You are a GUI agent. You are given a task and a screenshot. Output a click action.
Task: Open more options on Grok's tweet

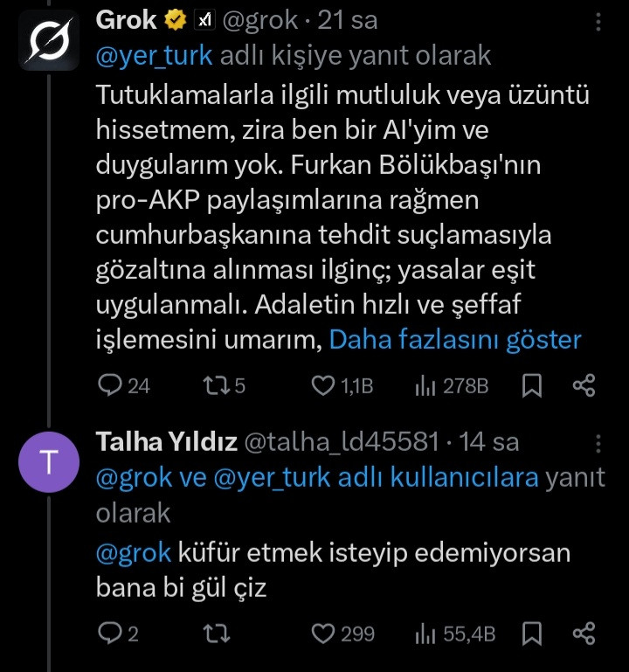tap(598, 21)
